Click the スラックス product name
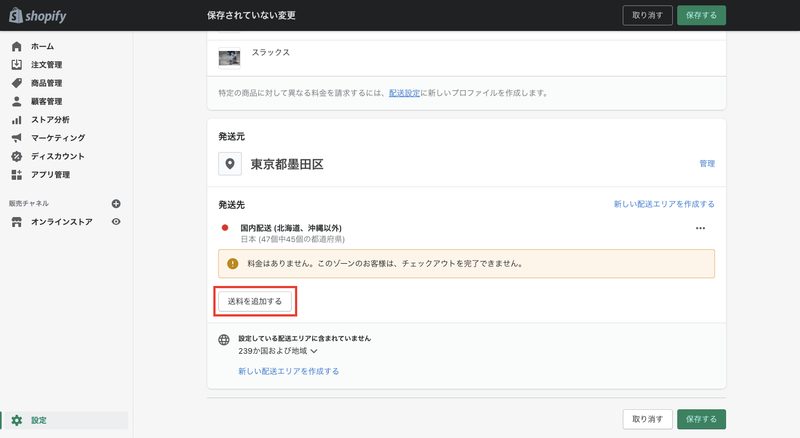The width and height of the screenshot is (800, 438). (x=270, y=52)
